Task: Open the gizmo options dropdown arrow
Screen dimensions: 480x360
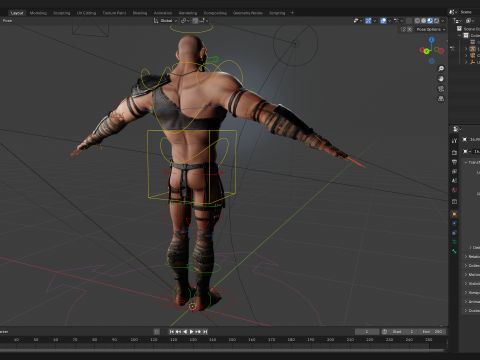Action: 374,21
